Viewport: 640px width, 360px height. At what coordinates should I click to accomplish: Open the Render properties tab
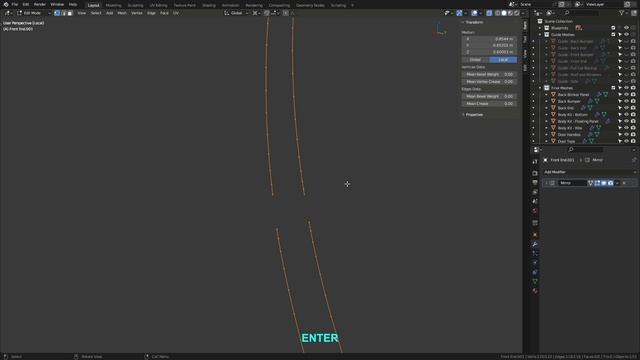tap(535, 173)
